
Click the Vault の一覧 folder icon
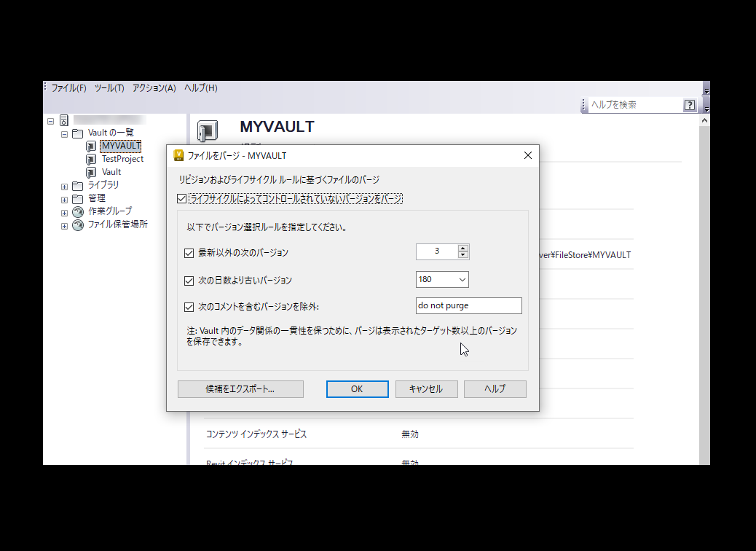click(x=78, y=133)
